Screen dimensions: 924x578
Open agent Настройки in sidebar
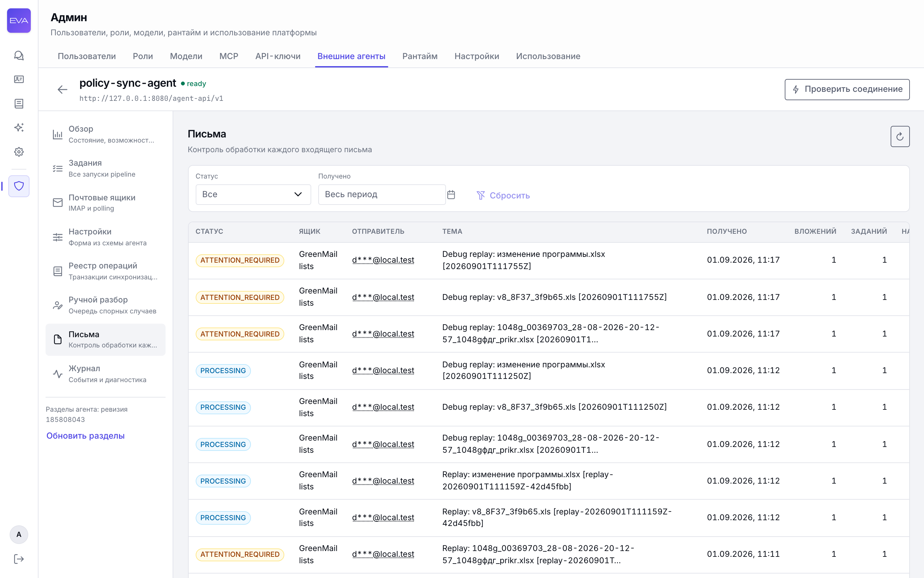(105, 237)
